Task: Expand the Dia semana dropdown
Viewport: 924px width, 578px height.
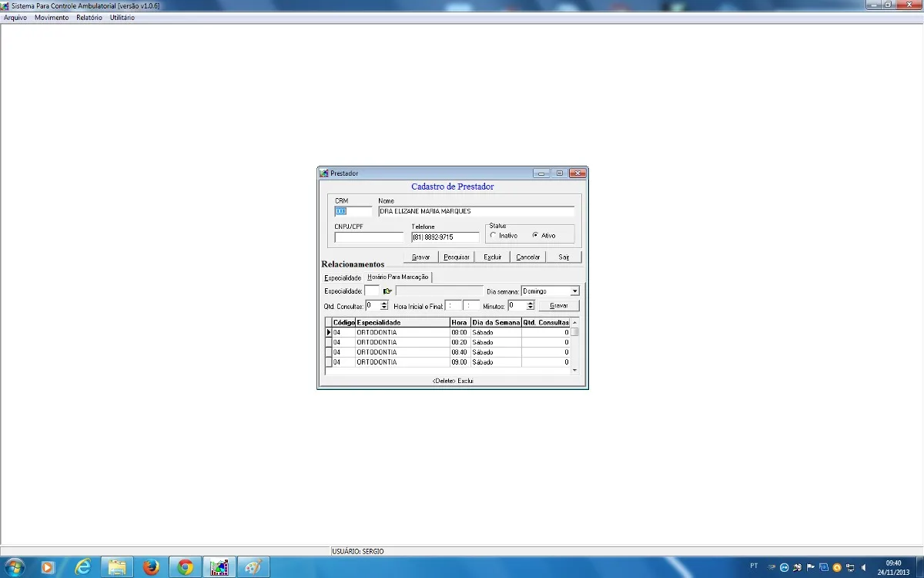Action: pyautogui.click(x=574, y=291)
